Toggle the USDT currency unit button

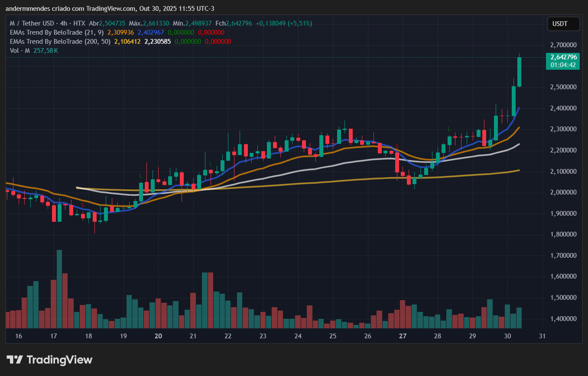563,24
